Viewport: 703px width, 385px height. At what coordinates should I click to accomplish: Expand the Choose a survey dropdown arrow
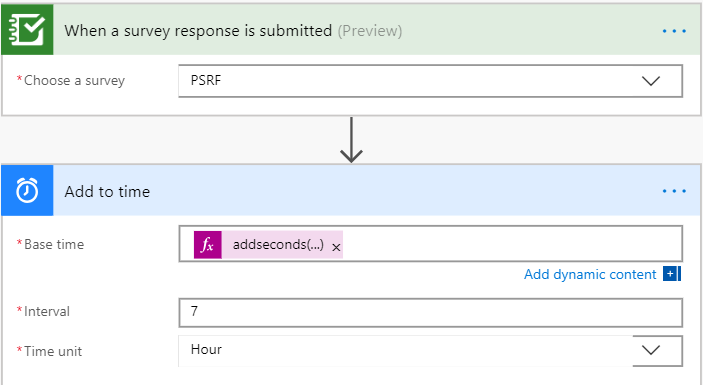coord(651,81)
